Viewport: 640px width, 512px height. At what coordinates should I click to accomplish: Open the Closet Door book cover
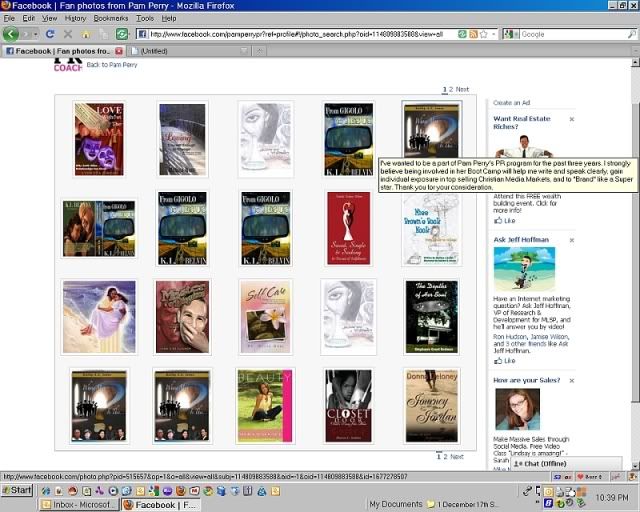click(348, 406)
